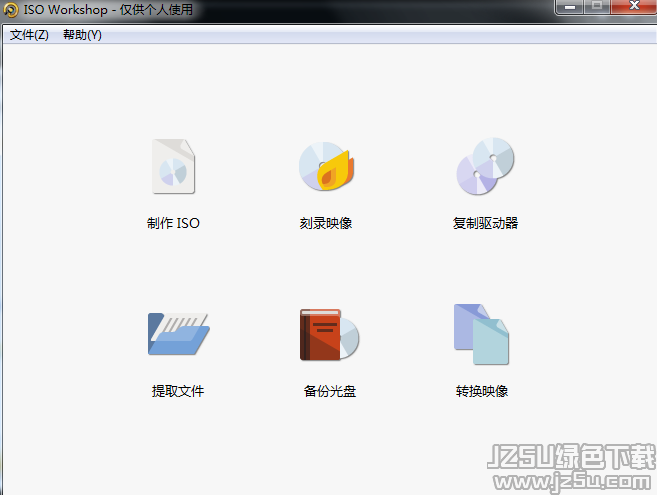
Task: Click the ISO Workshop title bar logo
Action: tap(11, 10)
